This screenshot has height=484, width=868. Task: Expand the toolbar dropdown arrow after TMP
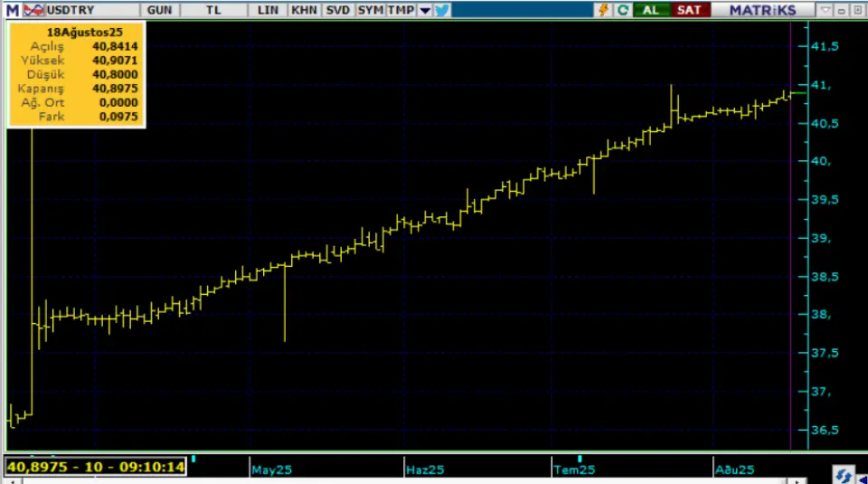coord(425,10)
